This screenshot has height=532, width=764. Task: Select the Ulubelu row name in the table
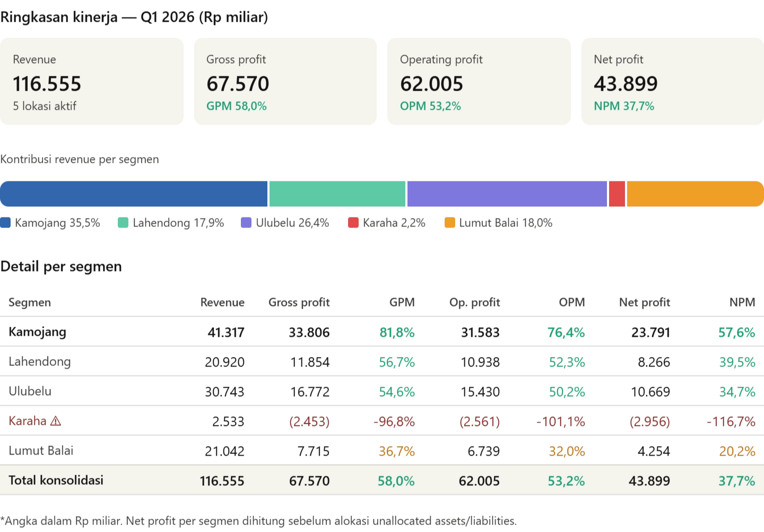[30, 391]
